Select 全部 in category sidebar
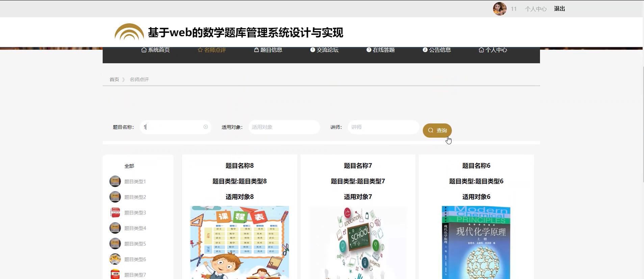644x279 pixels. (x=129, y=166)
